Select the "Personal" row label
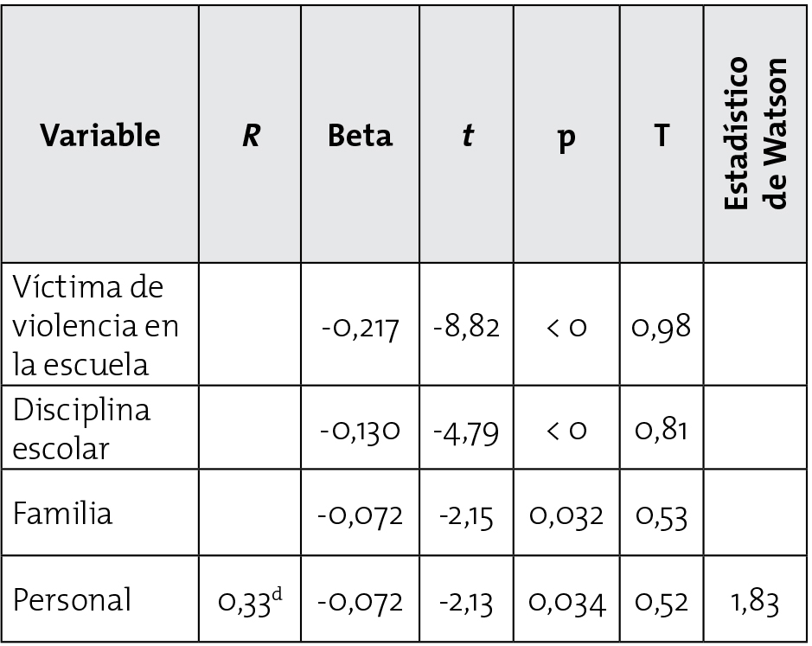The width and height of the screenshot is (812, 646). point(72,599)
